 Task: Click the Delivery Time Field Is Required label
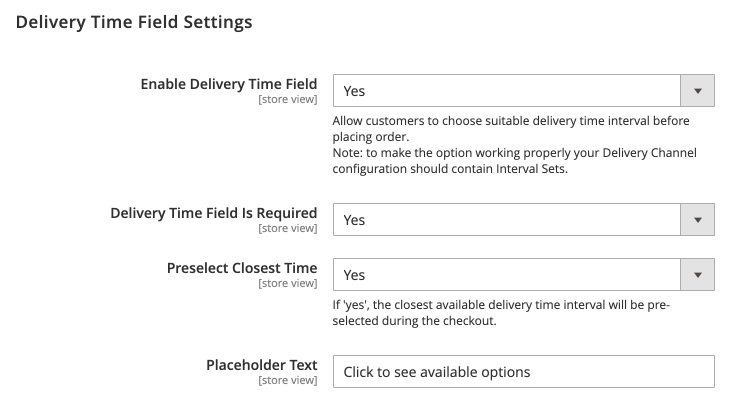coord(213,213)
